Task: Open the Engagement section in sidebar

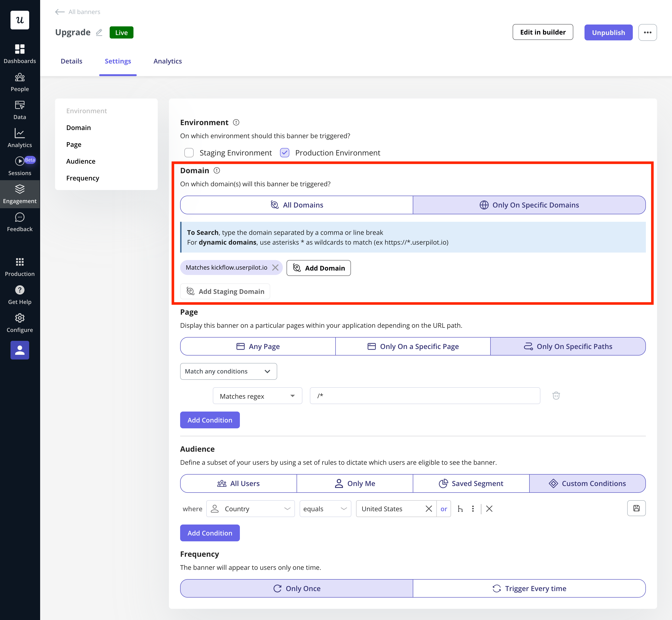Action: pos(20,194)
